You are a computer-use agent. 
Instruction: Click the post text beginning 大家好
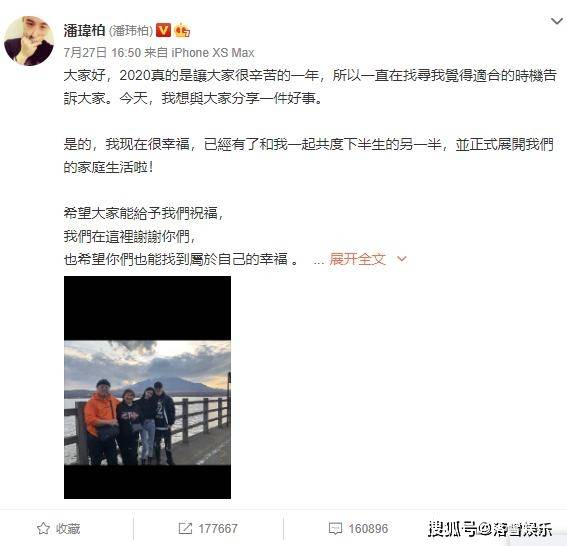click(310, 87)
